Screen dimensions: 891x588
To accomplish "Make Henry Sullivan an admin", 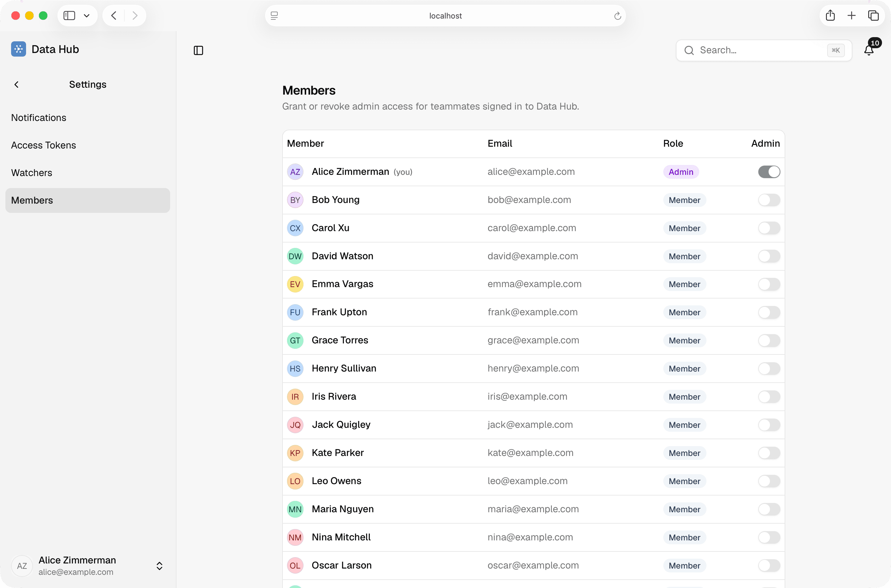I will click(769, 369).
